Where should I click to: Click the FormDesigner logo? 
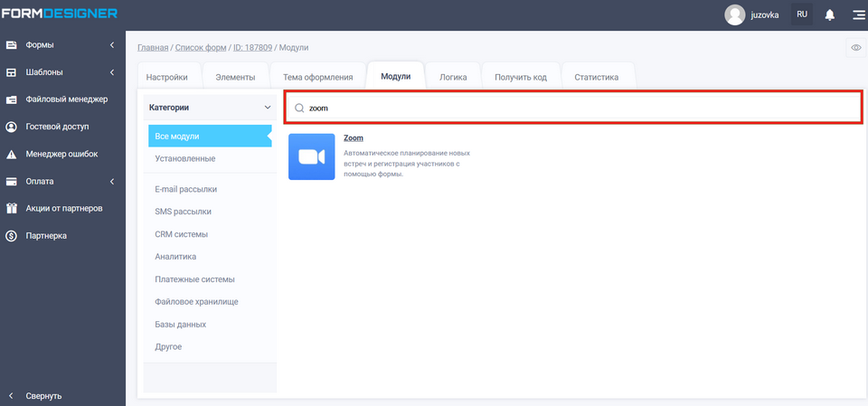(x=59, y=14)
